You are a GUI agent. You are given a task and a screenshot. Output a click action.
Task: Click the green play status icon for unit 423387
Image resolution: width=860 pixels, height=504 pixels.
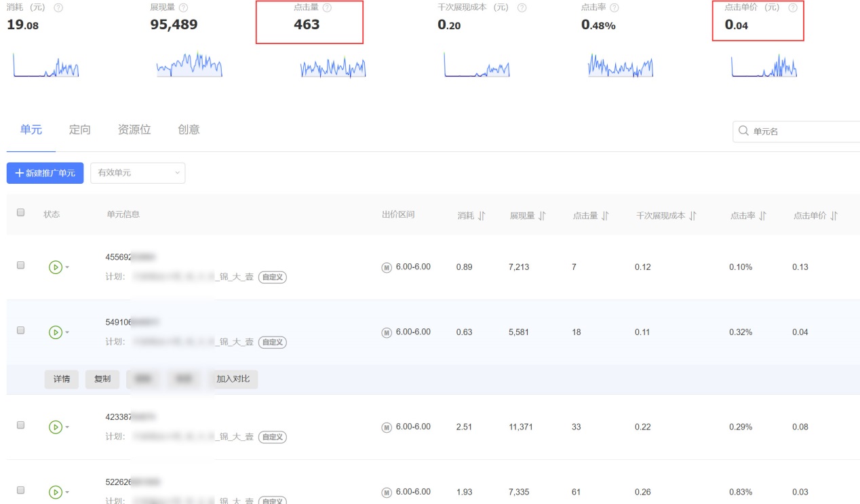point(56,427)
